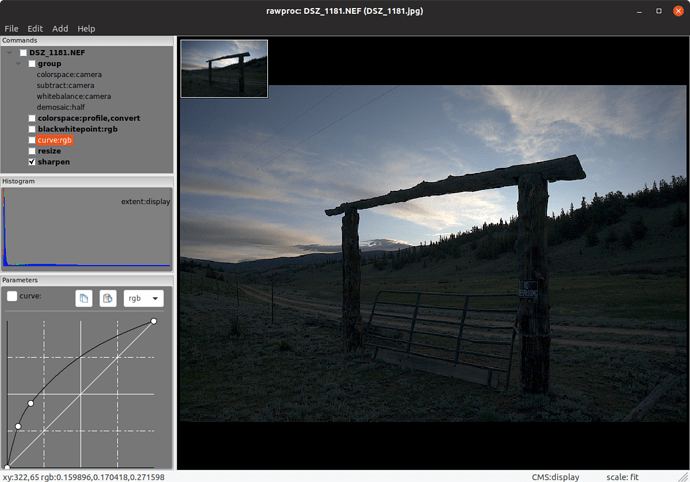Close the rawproc window
Viewport: 690px width, 482px height.
[x=678, y=10]
